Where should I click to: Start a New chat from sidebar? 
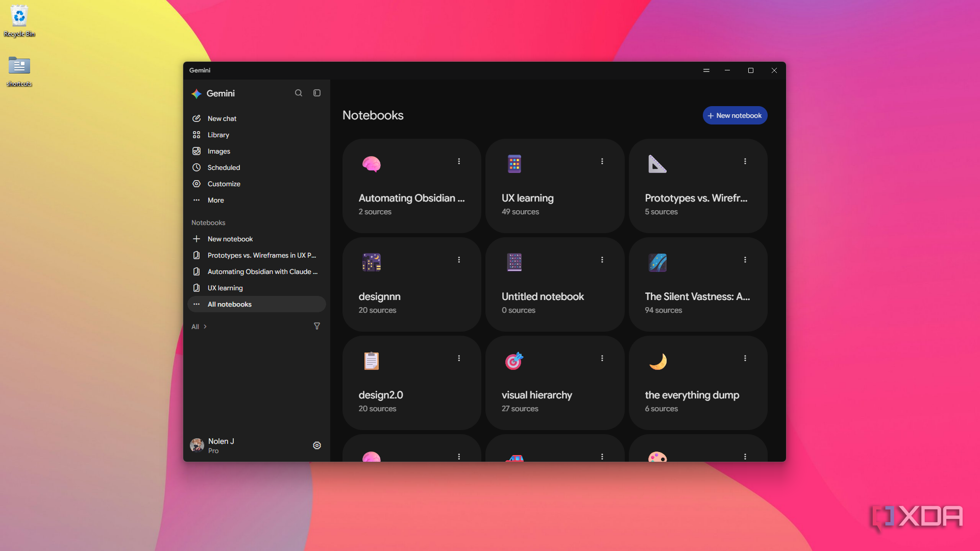[x=257, y=118]
